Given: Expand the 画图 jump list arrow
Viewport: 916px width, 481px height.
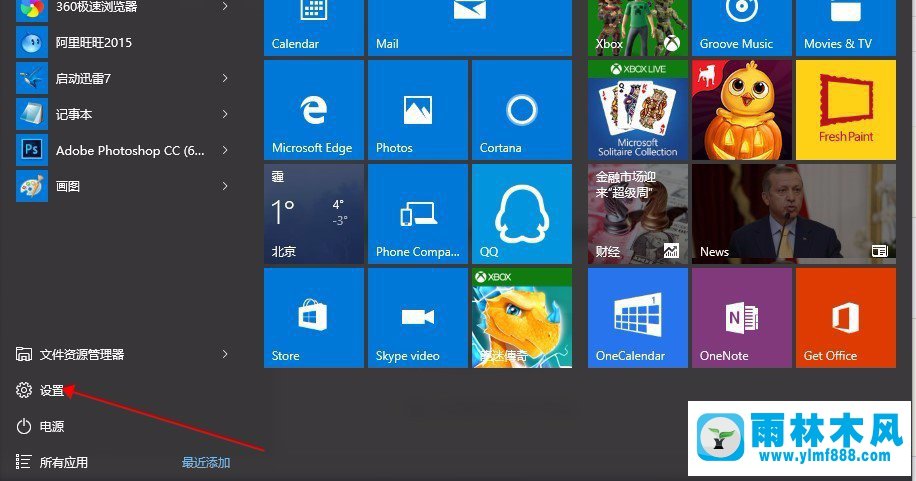Looking at the screenshot, I should [225, 186].
